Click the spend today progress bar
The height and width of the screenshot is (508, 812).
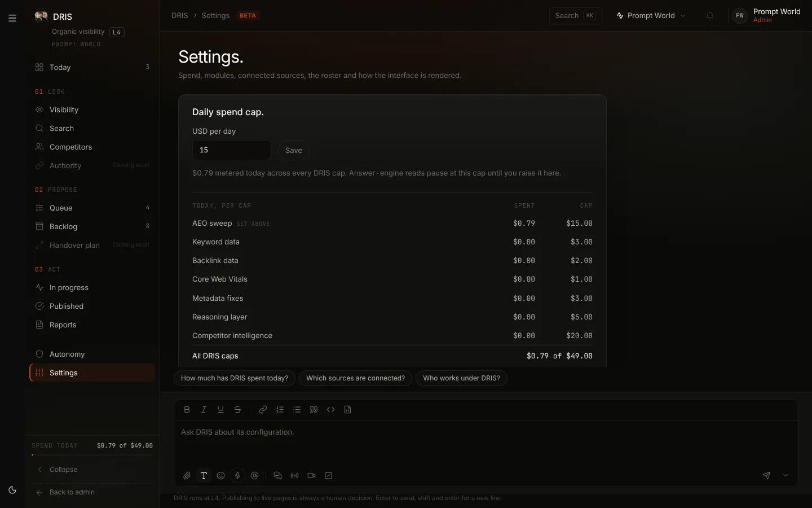(92, 455)
